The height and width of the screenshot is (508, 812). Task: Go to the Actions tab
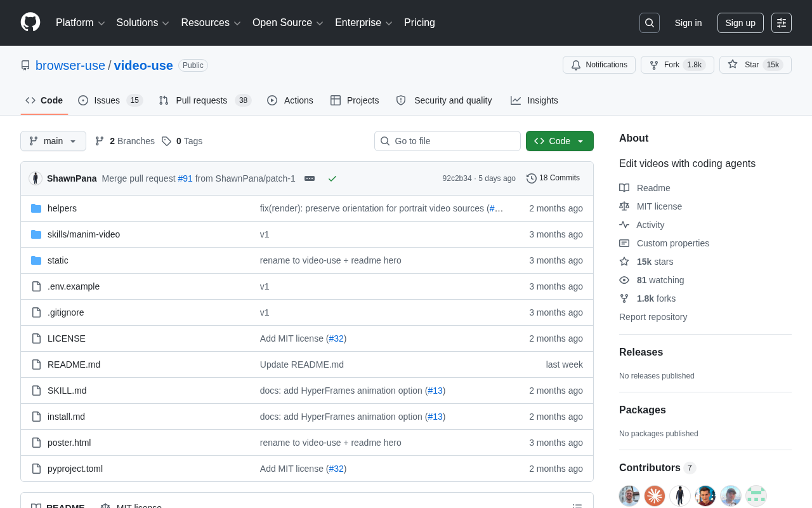[290, 100]
